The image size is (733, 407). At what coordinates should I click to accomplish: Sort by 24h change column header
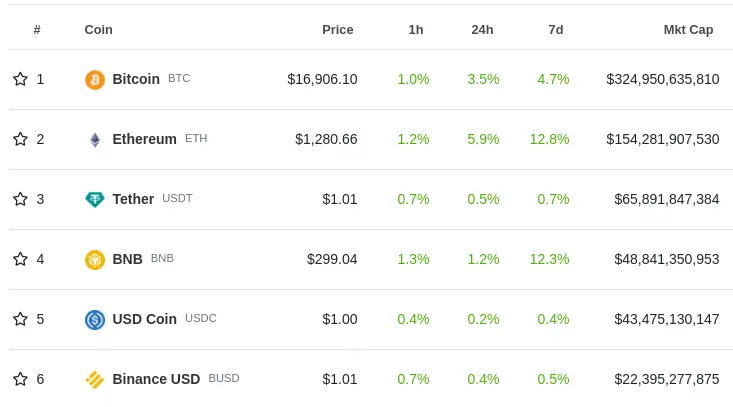(482, 29)
